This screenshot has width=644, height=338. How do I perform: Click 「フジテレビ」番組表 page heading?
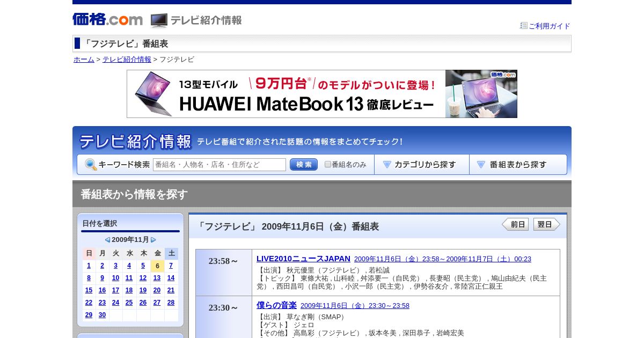tap(125, 44)
